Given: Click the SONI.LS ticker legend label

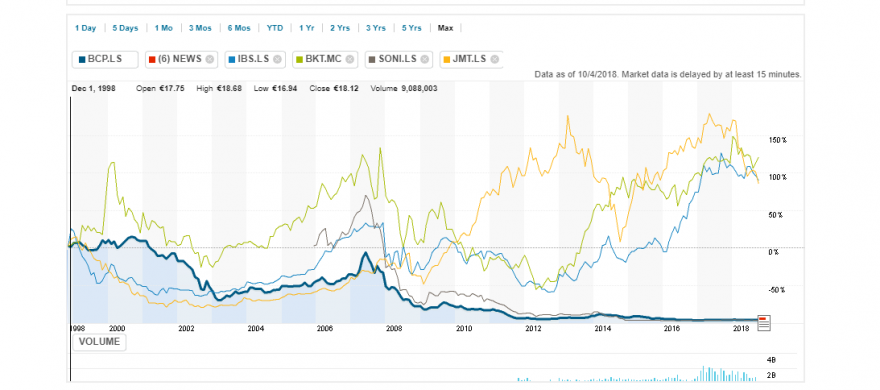Looking at the screenshot, I should pyautogui.click(x=398, y=59).
